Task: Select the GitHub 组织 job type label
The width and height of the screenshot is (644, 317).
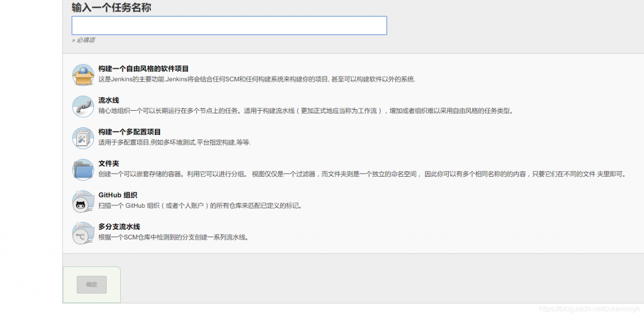Action: tap(118, 195)
